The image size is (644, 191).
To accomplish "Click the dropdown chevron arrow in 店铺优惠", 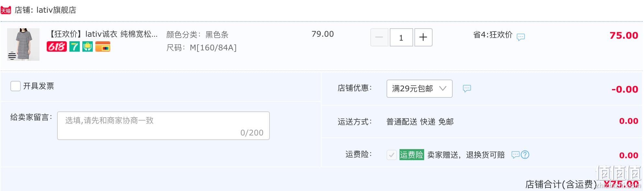I will click(443, 88).
